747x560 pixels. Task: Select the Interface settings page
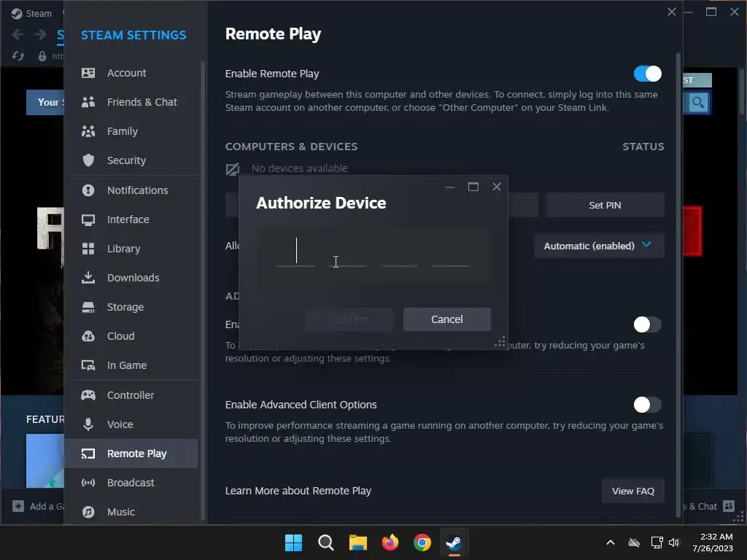(131, 219)
